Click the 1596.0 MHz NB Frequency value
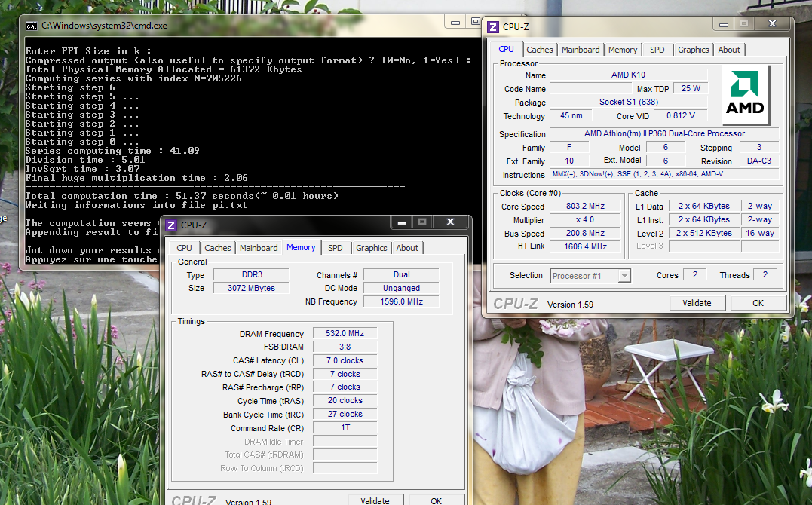Viewport: 812px width, 505px height. click(401, 301)
